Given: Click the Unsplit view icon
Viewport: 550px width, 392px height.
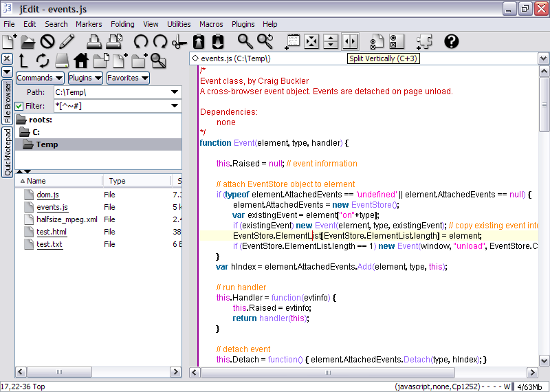Looking at the screenshot, I should [x=311, y=41].
